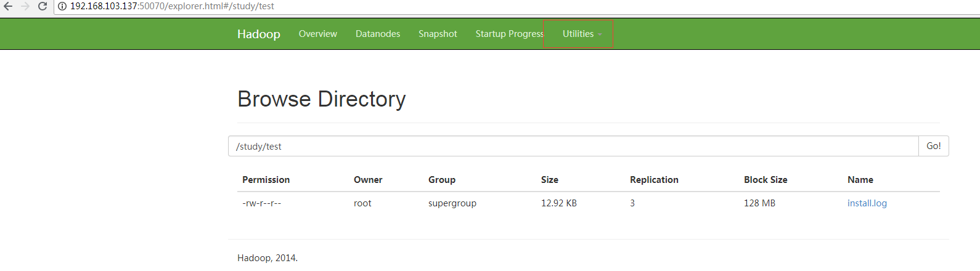Image resolution: width=980 pixels, height=271 pixels.
Task: Click the Hadoop brand link
Action: pos(259,34)
